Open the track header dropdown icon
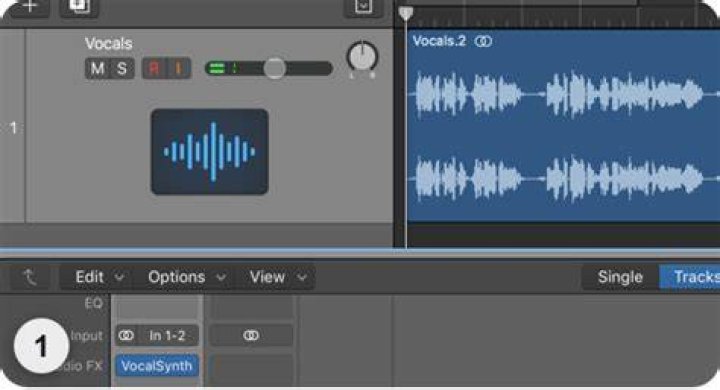This screenshot has height=390, width=720. (363, 7)
